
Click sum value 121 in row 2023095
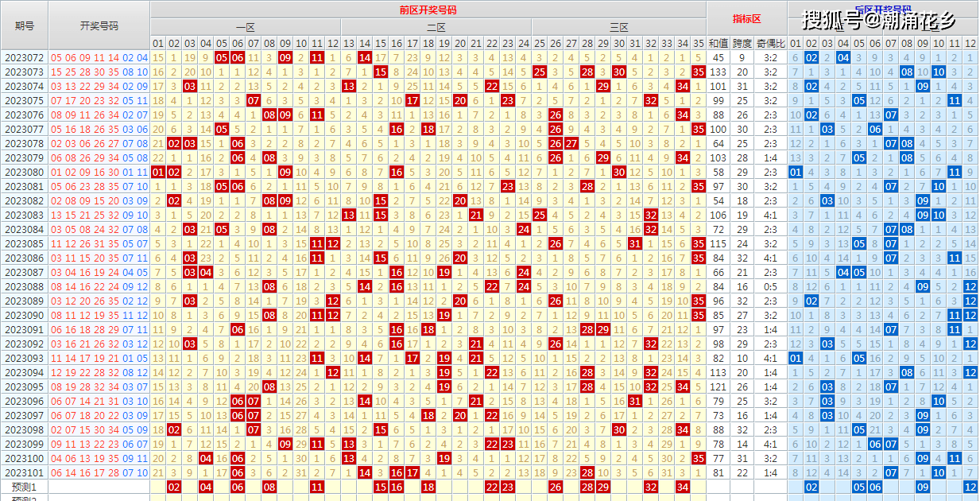point(719,386)
